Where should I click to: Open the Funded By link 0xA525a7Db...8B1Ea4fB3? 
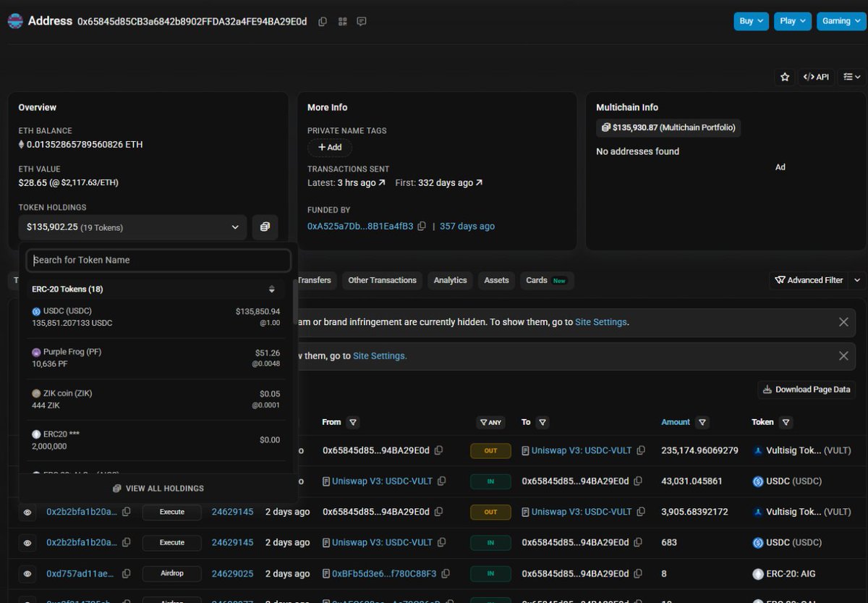(x=360, y=227)
